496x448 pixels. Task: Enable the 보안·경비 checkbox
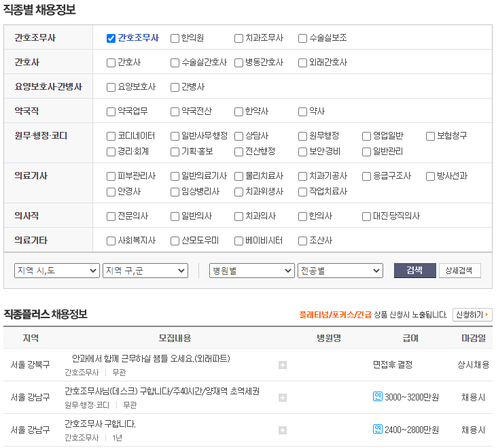(303, 152)
